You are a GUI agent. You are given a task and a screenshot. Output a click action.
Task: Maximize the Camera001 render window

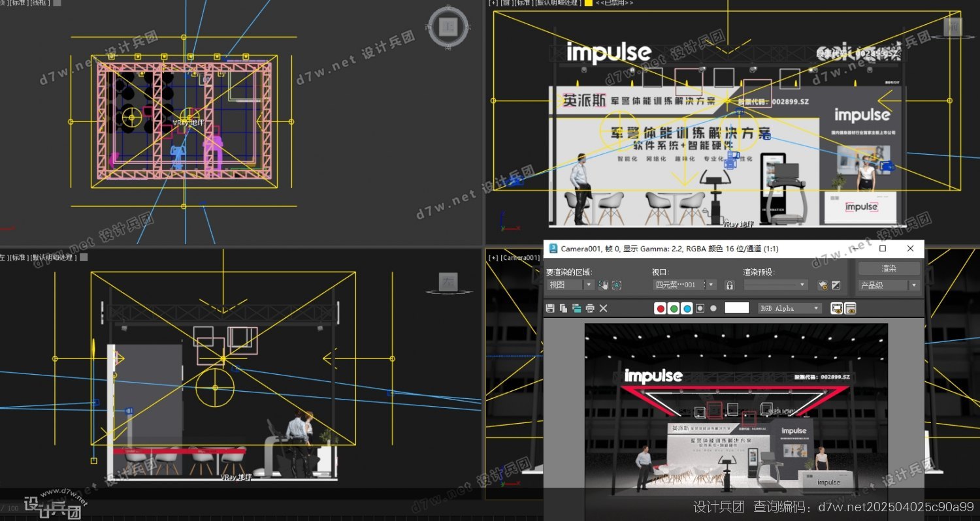[x=883, y=249]
